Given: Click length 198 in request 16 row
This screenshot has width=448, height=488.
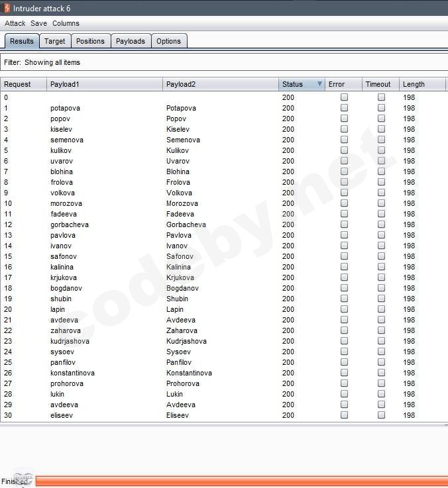Looking at the screenshot, I should coord(409,267).
